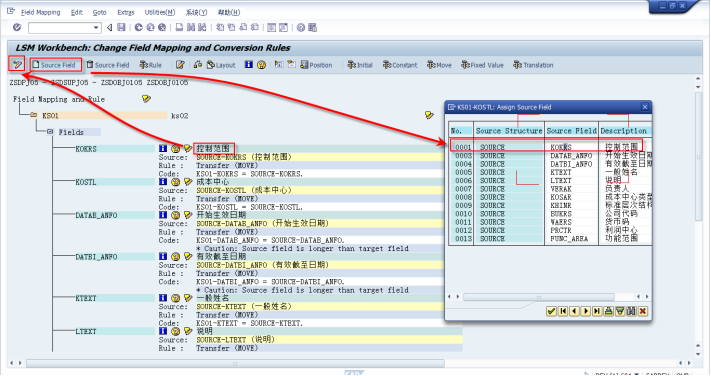This screenshot has height=376, width=711.
Task: Click the delete Source Field trash button
Action: 108,65
